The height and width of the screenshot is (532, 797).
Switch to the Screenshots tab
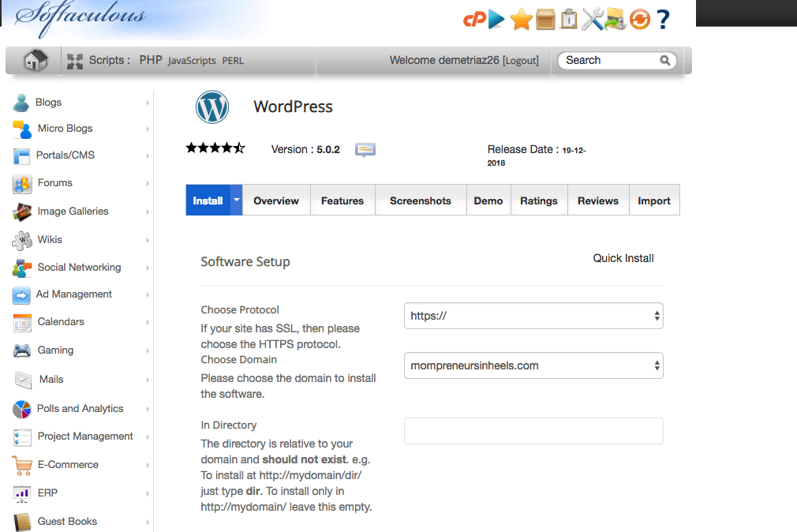click(x=421, y=200)
